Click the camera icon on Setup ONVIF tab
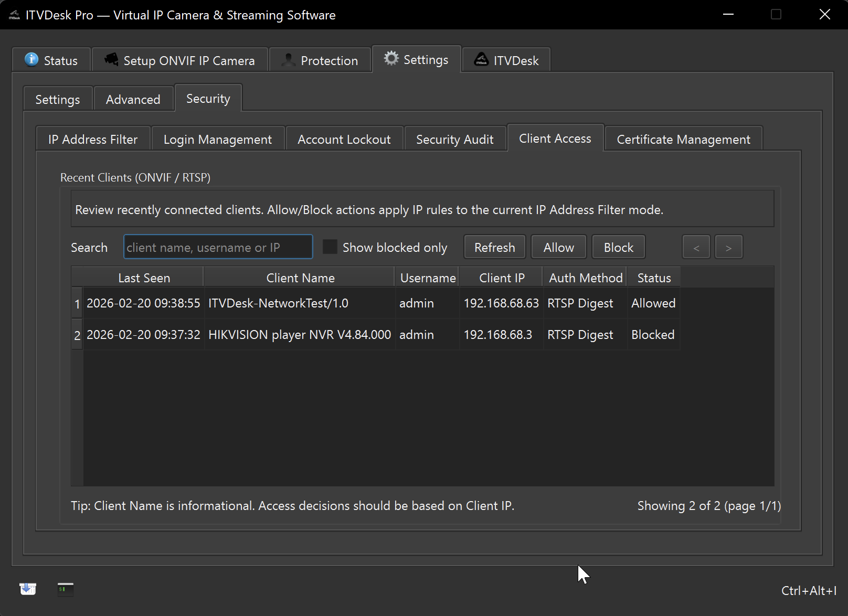The width and height of the screenshot is (848, 616). click(x=111, y=60)
